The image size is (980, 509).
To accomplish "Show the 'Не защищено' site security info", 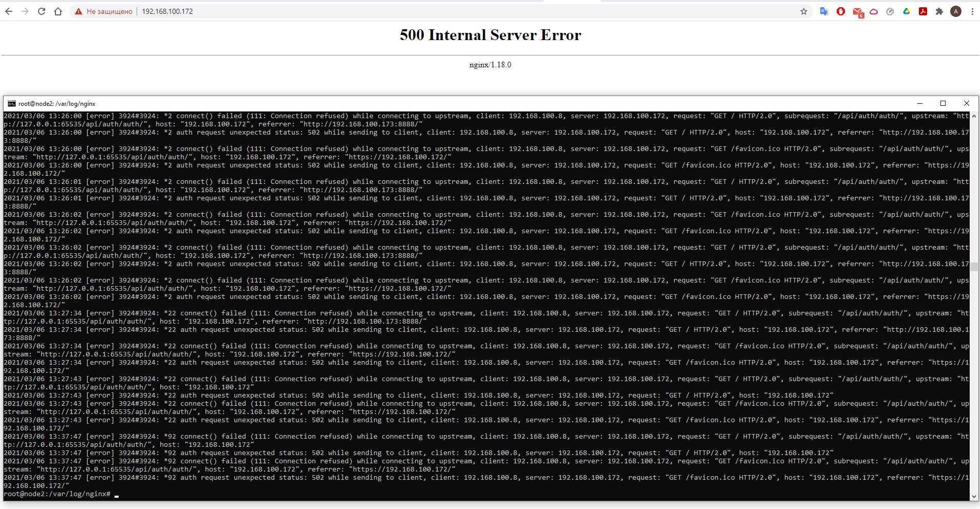I will (104, 11).
